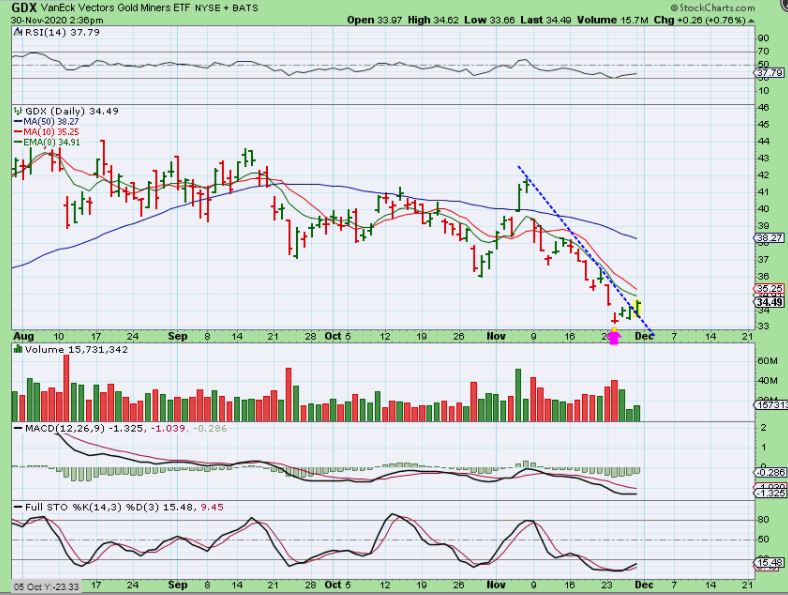Click the Sep label on the price date axis

coord(177,336)
